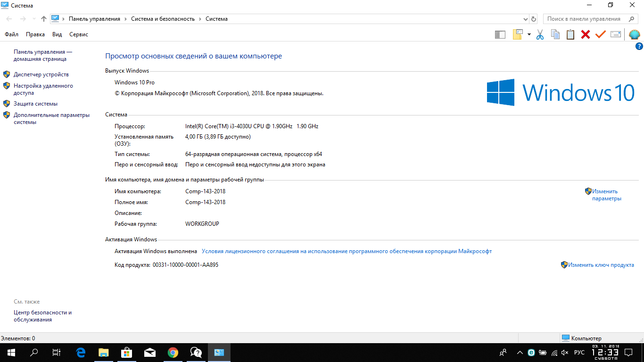
Task: Open Wi-Fi network tray icon
Action: [554, 352]
